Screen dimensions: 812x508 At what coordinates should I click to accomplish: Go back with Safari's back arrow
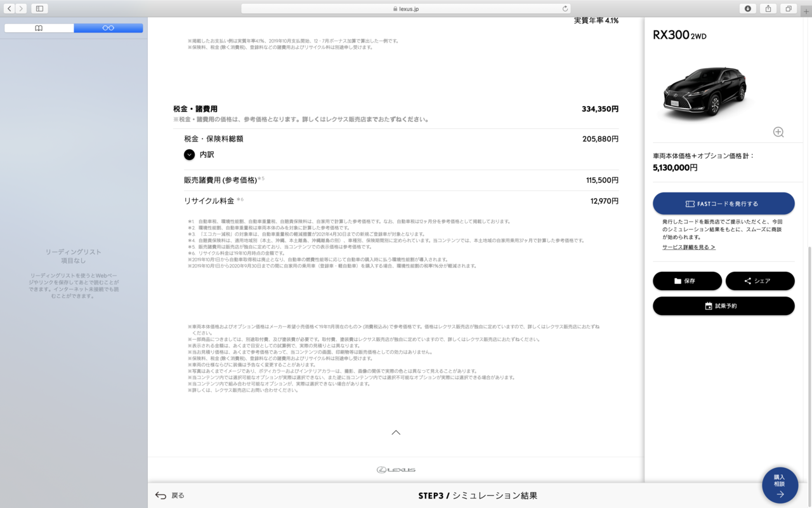click(10, 8)
